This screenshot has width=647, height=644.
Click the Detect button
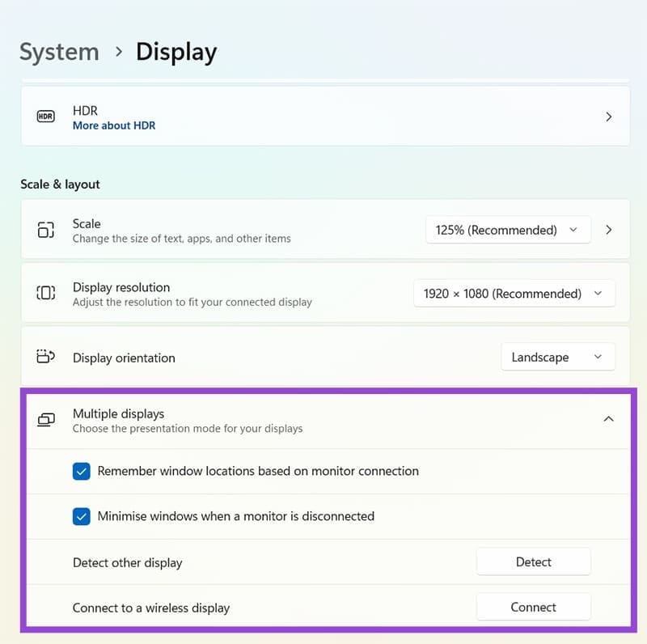pyautogui.click(x=533, y=561)
